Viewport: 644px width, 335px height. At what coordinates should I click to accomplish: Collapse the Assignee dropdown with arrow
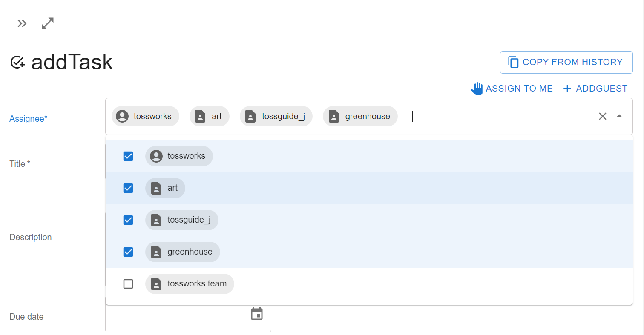[619, 116]
